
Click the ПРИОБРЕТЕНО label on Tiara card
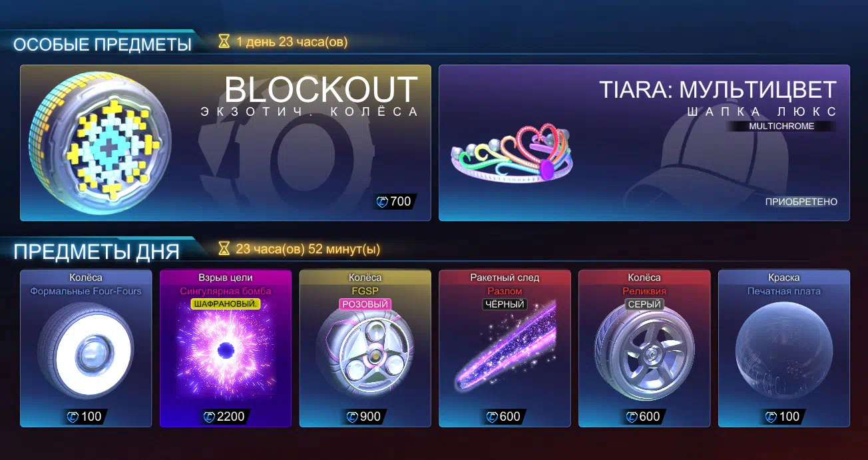click(x=801, y=202)
